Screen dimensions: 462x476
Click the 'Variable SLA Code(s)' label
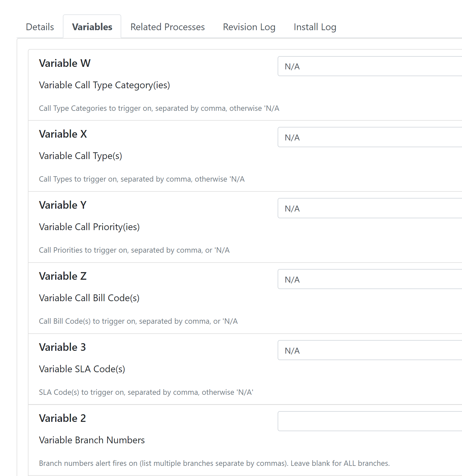pos(82,369)
